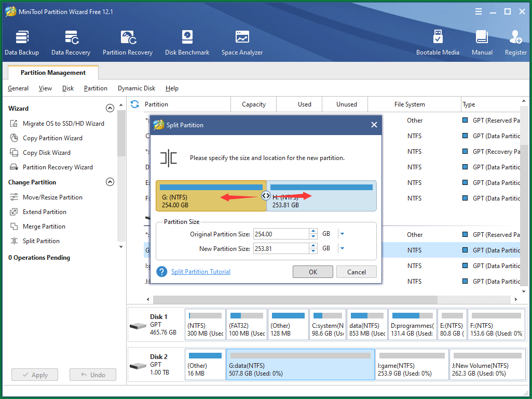Start Disk Benchmark
532x399 pixels.
tap(187, 43)
